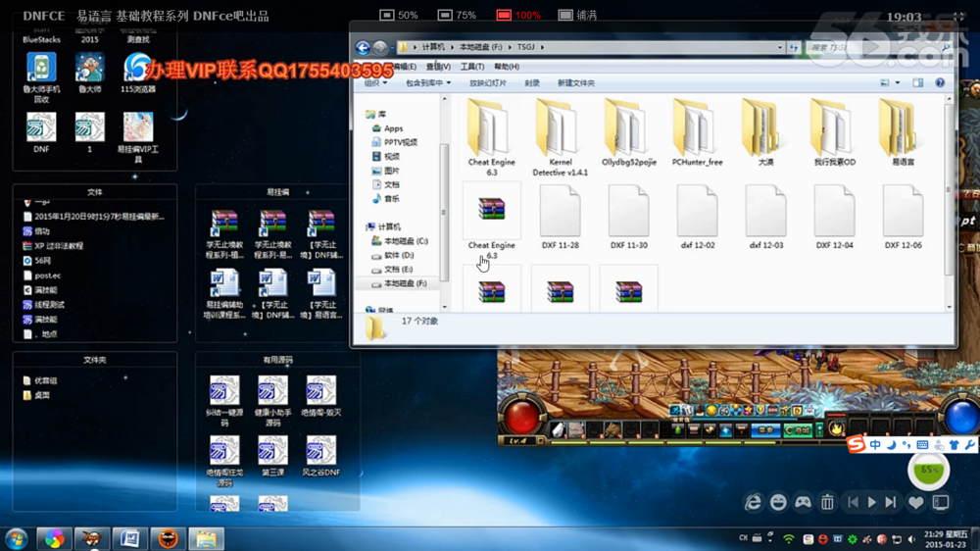Image resolution: width=980 pixels, height=551 pixels.
Task: Click the Sogou wrench settings icon
Action: coord(969,445)
